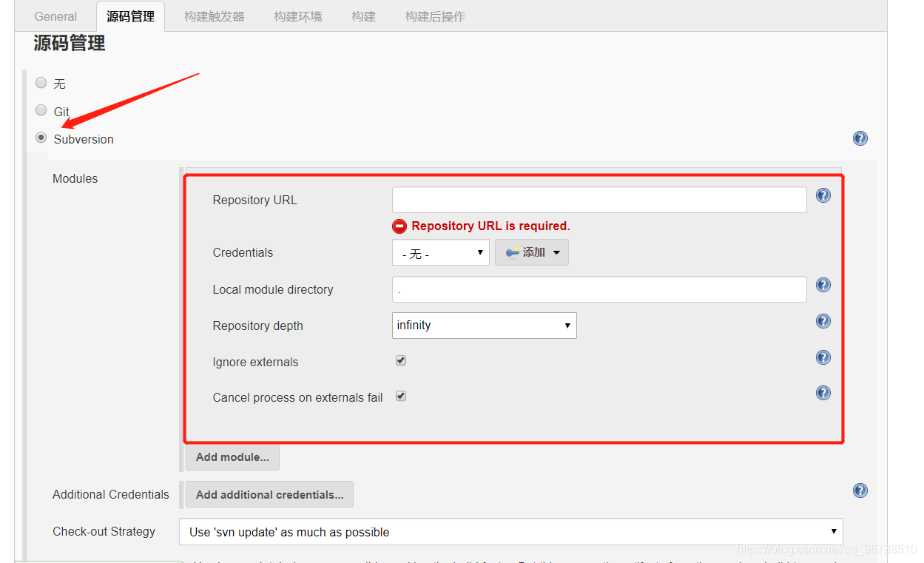Select the 无 (none) source control radio
Screen dimensions: 924x563
coord(41,83)
